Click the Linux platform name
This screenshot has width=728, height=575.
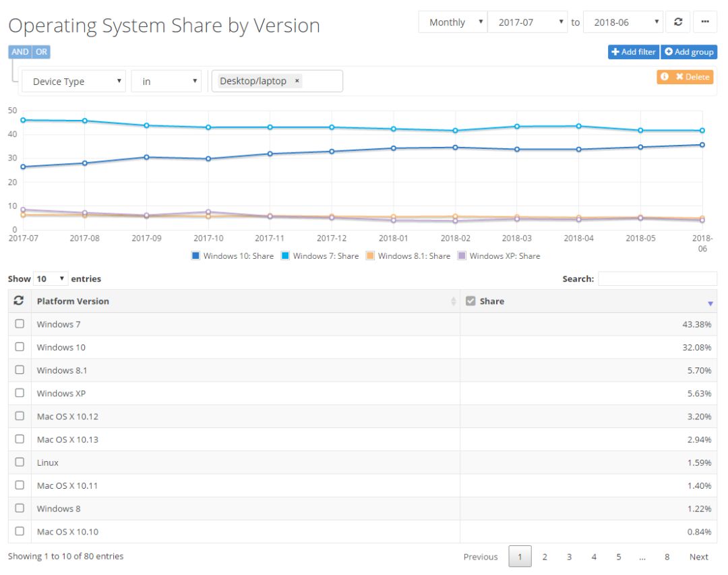click(x=48, y=462)
